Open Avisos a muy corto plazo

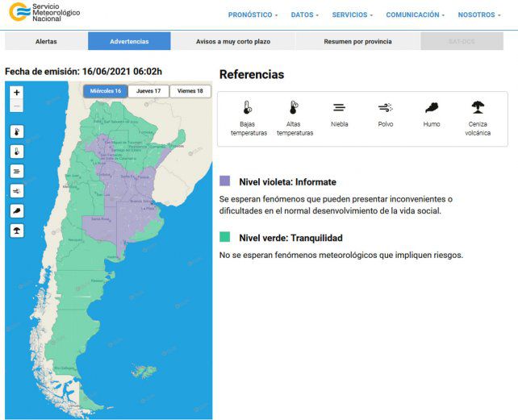coord(232,41)
